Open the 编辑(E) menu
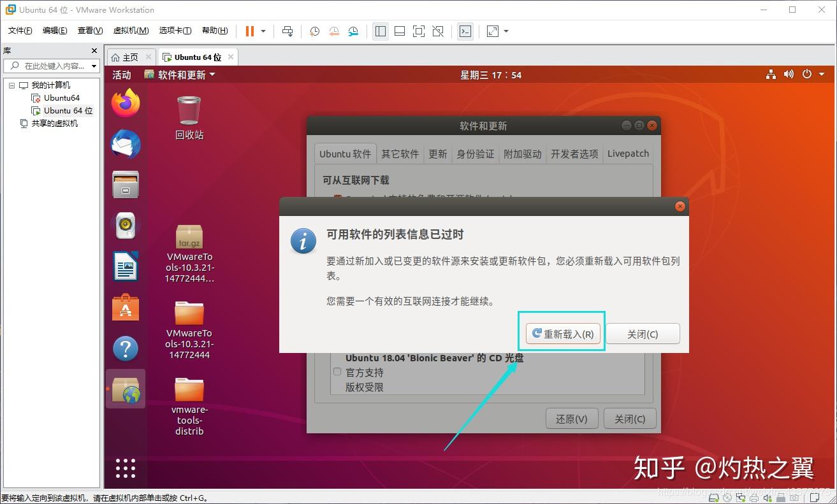This screenshot has width=837, height=504. (55, 31)
